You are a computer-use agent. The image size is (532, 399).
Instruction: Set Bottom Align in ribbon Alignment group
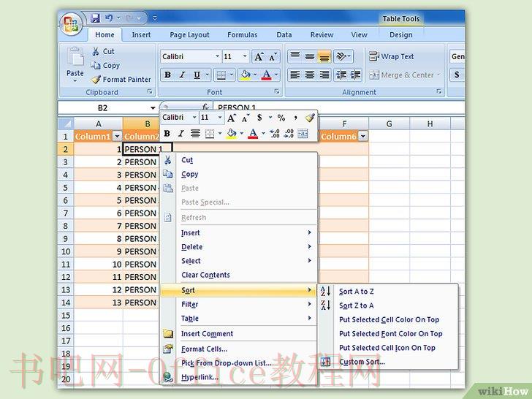tap(324, 57)
